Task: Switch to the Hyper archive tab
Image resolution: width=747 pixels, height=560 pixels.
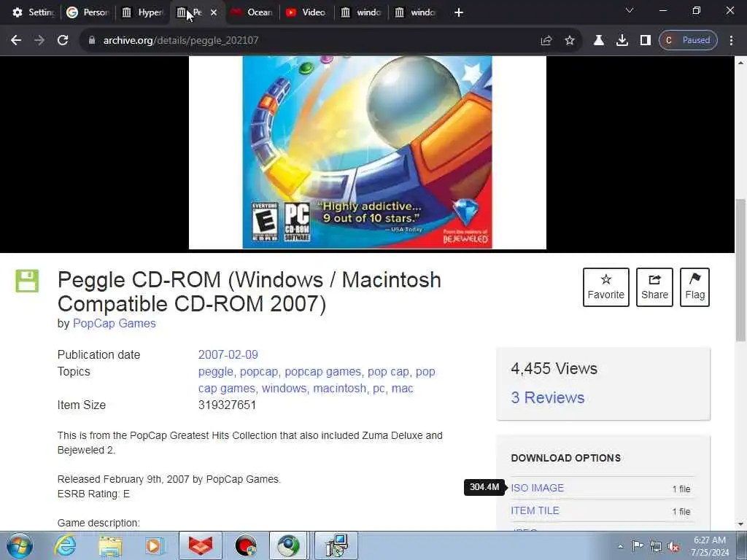Action: click(142, 12)
